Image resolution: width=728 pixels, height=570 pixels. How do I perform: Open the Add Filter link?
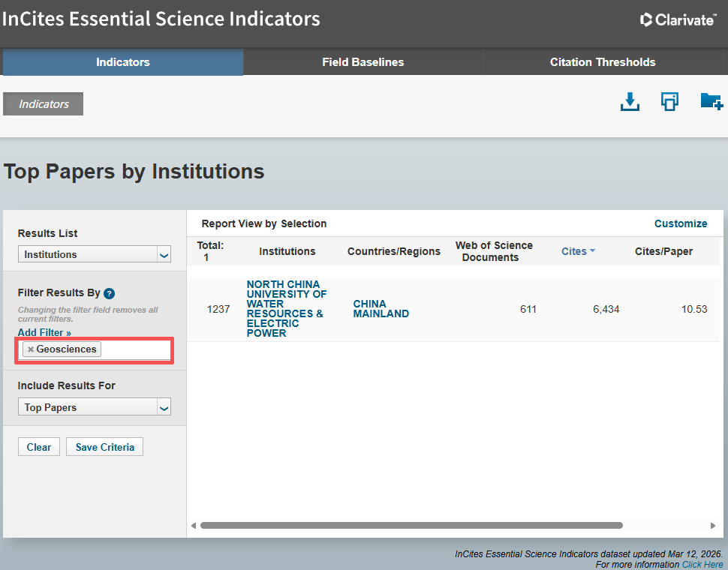[x=44, y=332]
